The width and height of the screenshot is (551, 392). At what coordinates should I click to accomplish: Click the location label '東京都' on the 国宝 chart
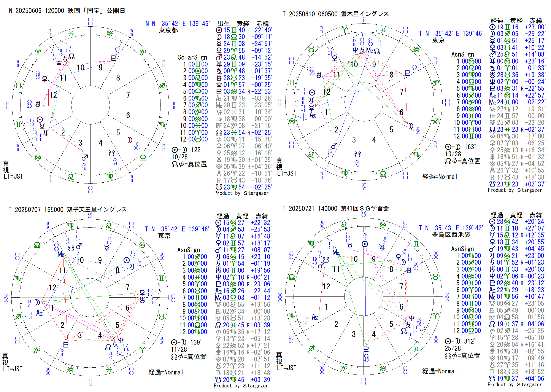(x=168, y=30)
